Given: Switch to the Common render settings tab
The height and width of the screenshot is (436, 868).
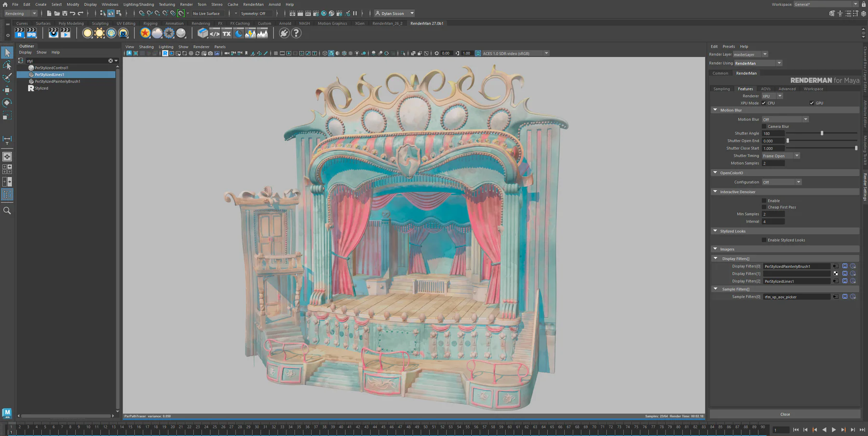Looking at the screenshot, I should (720, 73).
